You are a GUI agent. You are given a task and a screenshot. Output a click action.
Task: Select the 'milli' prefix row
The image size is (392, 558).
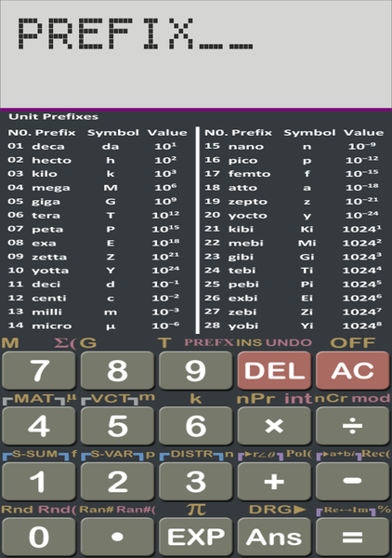point(93,312)
